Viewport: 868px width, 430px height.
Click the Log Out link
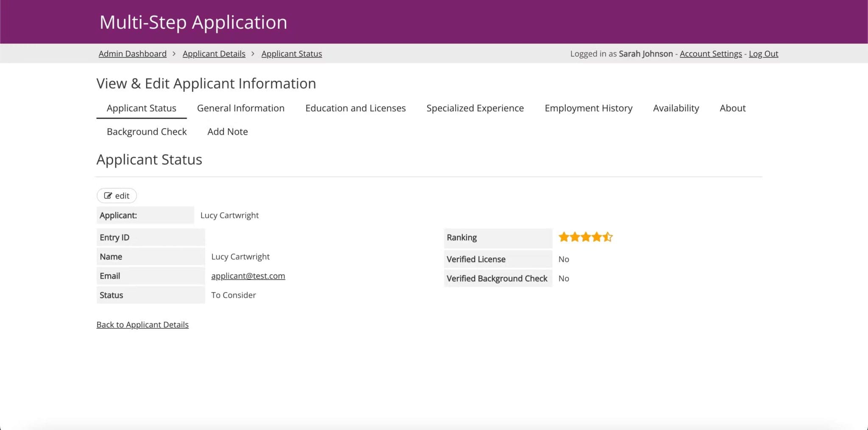click(x=763, y=53)
